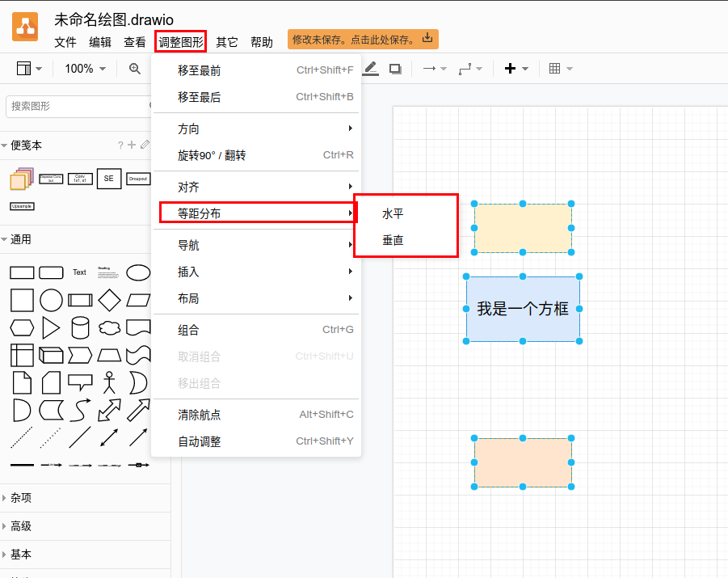Image resolution: width=728 pixels, height=578 pixels.
Task: Click the scratchpad help question mark
Action: coord(120,146)
